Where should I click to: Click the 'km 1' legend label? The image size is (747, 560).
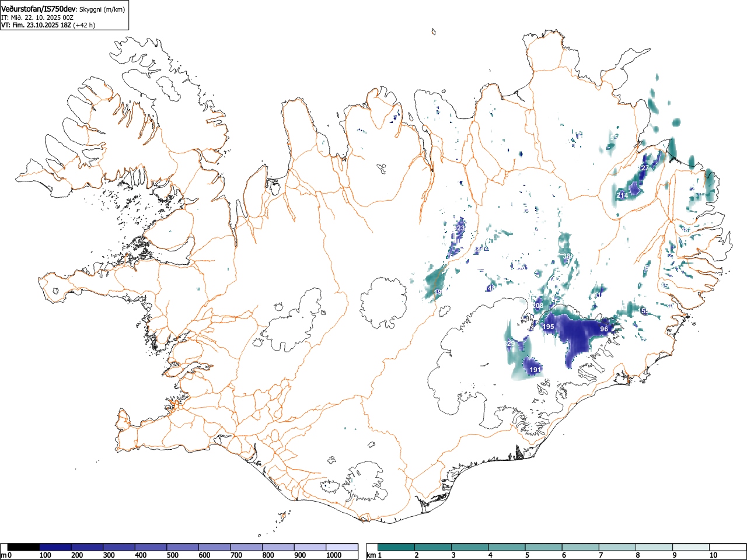373,555
